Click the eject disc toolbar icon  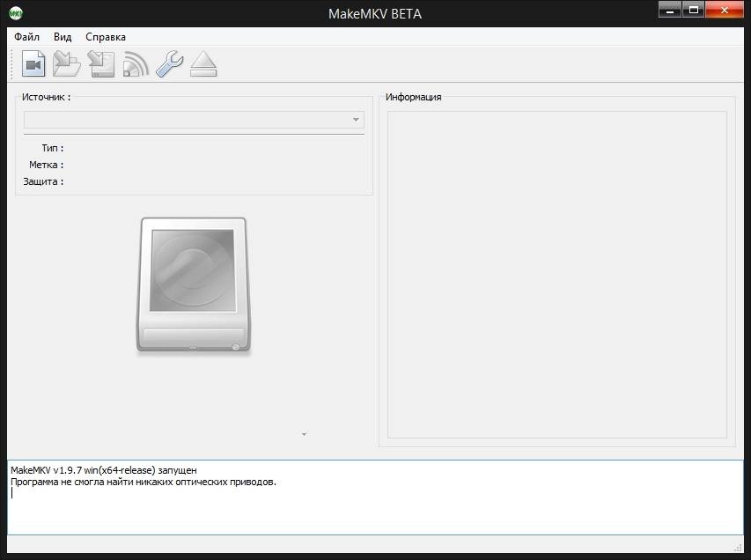pyautogui.click(x=203, y=63)
